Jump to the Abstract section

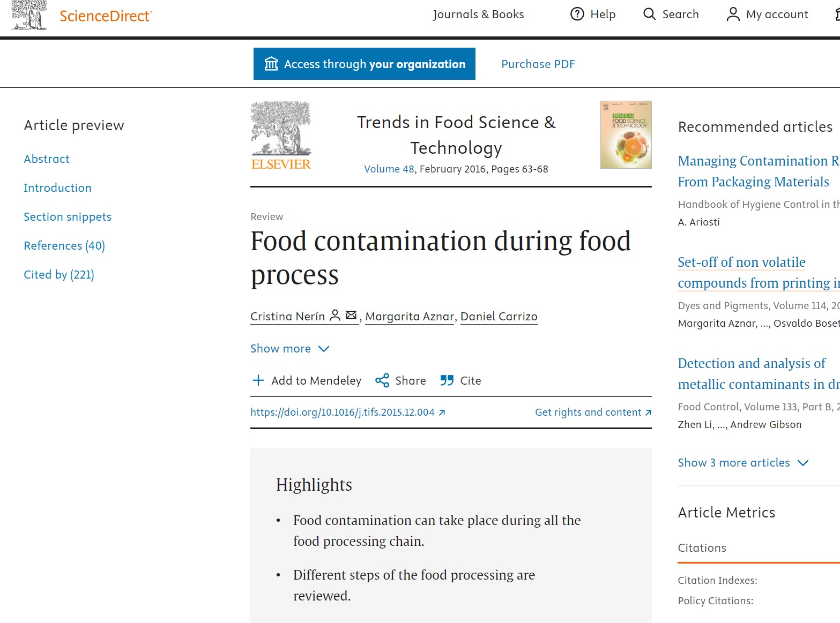tap(46, 159)
